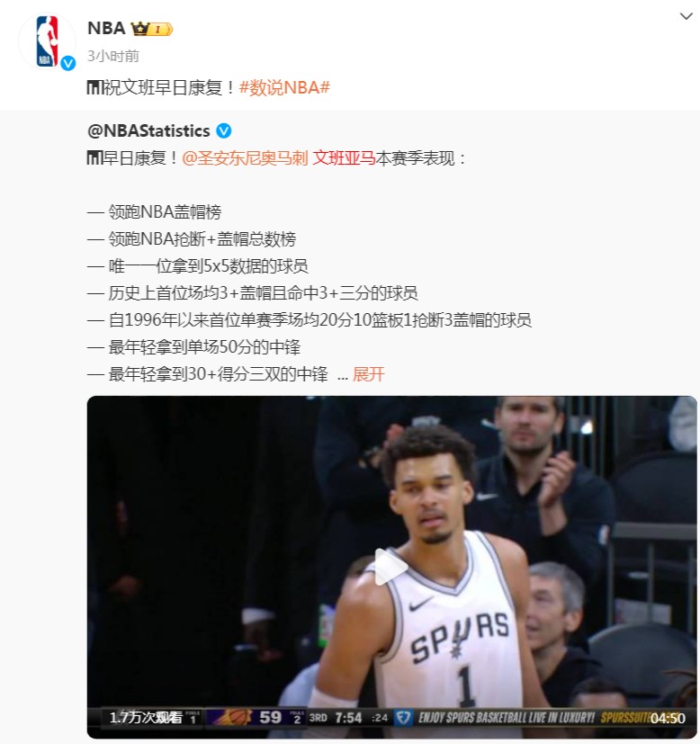The image size is (700, 744).
Task: Click the 1.7万次观看 view count
Action: (x=146, y=718)
